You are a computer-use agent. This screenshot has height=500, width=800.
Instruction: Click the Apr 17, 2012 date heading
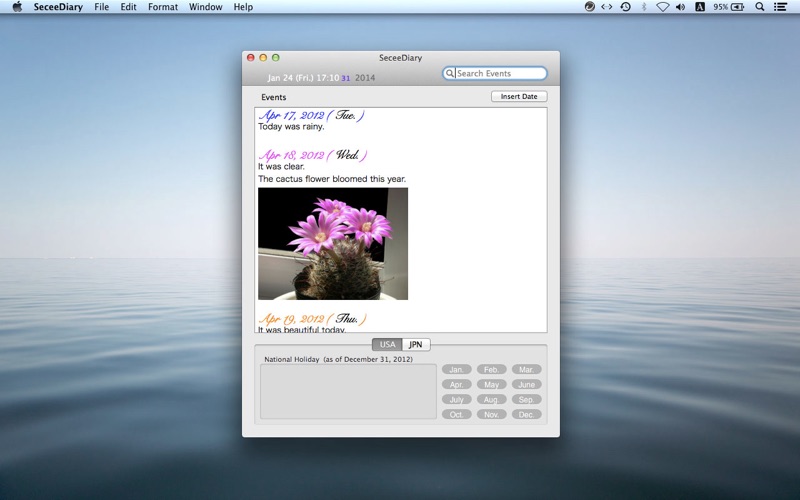[312, 115]
